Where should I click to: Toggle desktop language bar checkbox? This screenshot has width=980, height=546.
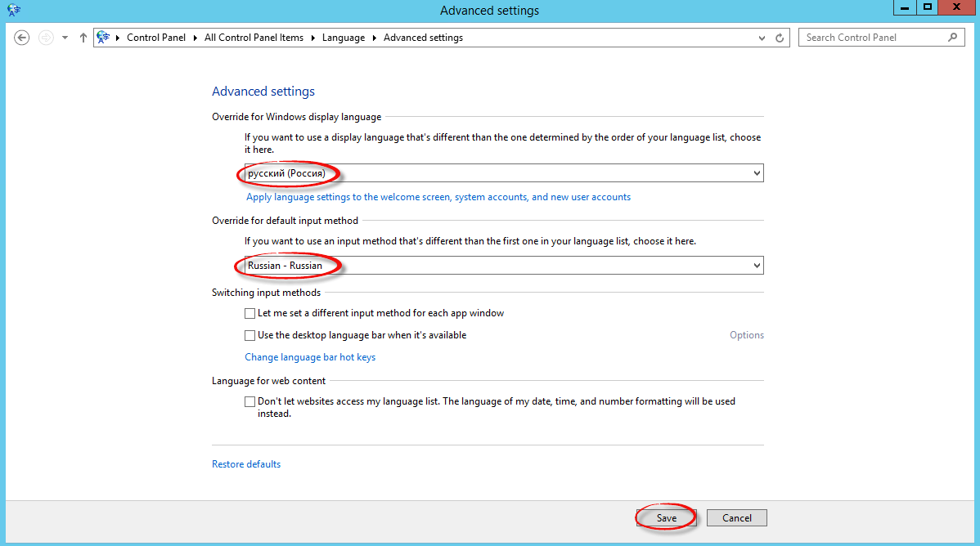coord(250,335)
